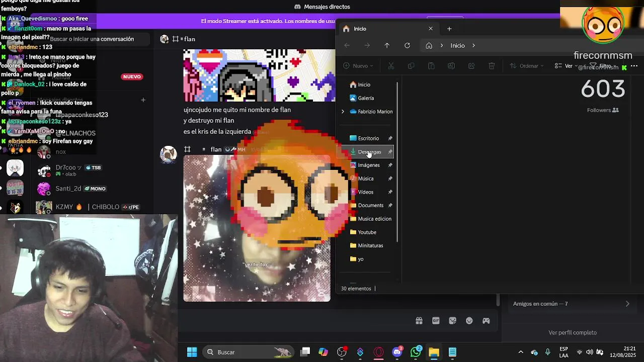
Task: Click Ver perfil completo link
Action: point(573,332)
